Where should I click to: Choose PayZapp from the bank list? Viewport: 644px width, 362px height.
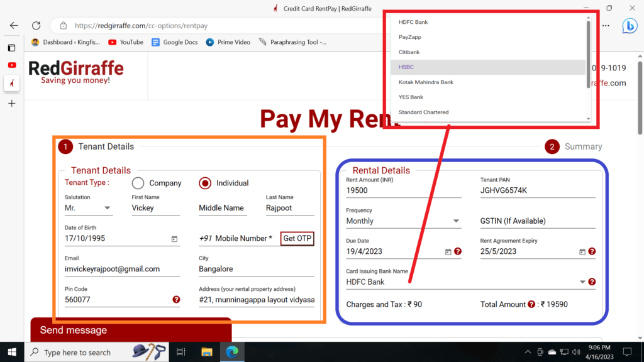[x=488, y=37]
